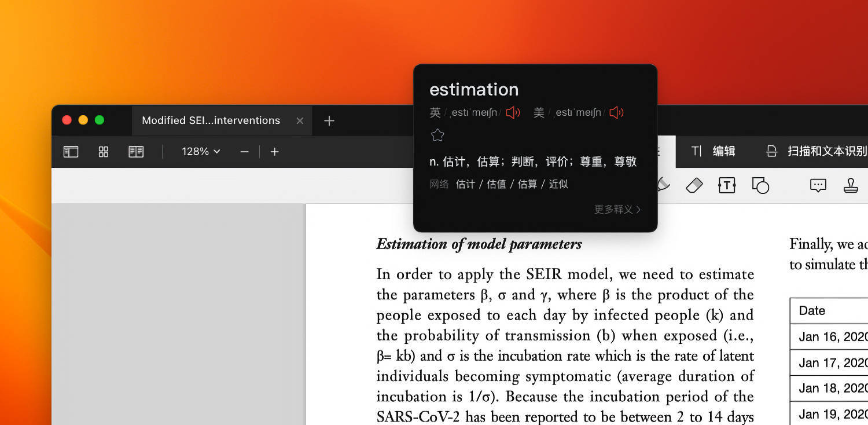Image resolution: width=868 pixels, height=425 pixels.
Task: Select the stamp tool
Action: [x=851, y=185]
